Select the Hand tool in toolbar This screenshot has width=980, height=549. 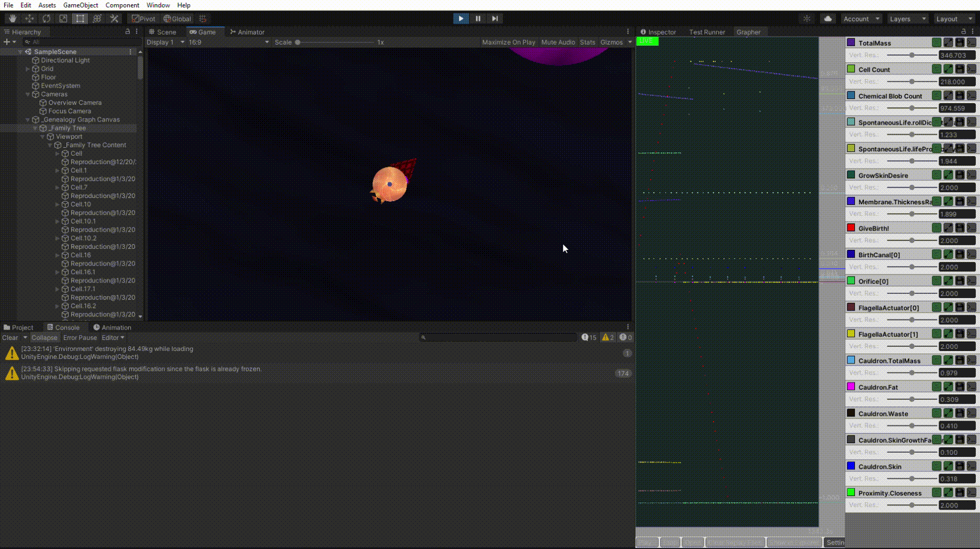point(12,18)
